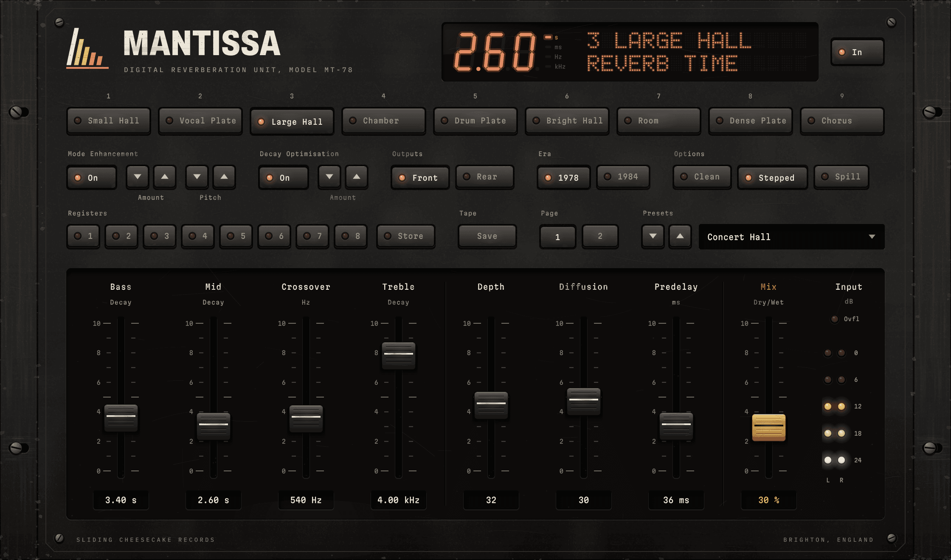This screenshot has width=951, height=560.
Task: Lower Mode Enhancement Pitch with down arrow
Action: coord(197,176)
